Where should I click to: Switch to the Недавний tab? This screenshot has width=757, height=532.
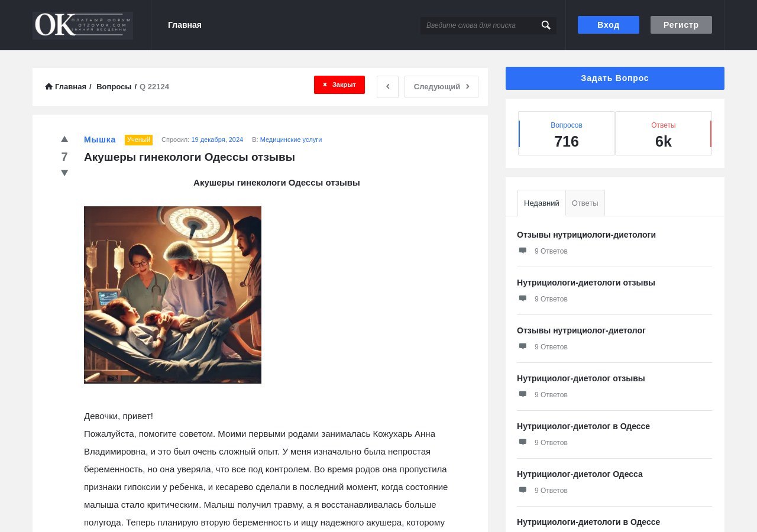pyautogui.click(x=541, y=203)
